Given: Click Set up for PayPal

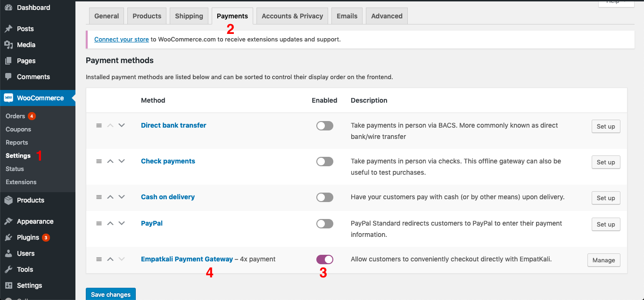Looking at the screenshot, I should (x=606, y=224).
